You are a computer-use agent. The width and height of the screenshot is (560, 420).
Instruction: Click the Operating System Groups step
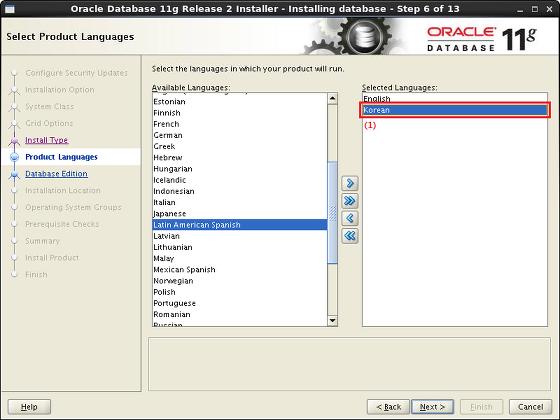(73, 207)
